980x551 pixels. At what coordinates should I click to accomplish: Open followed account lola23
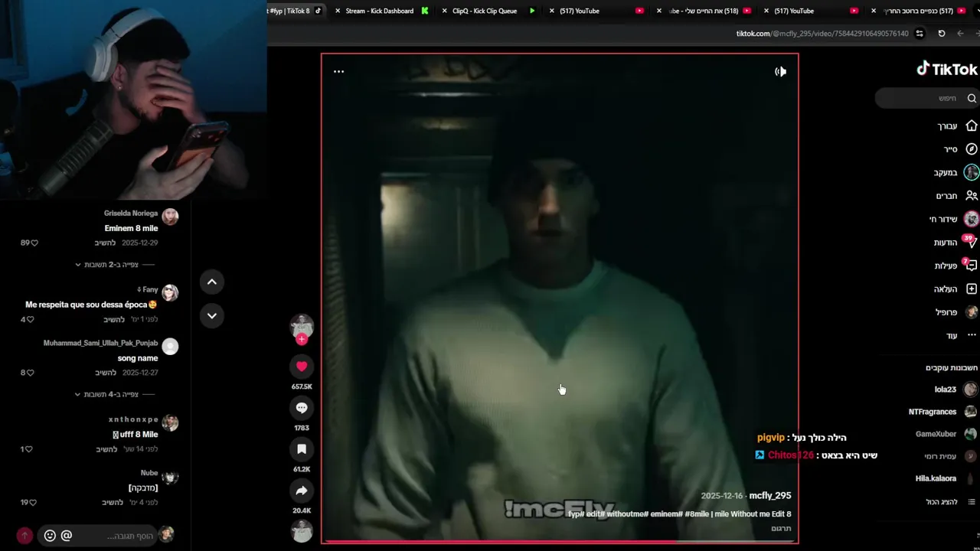click(x=955, y=390)
